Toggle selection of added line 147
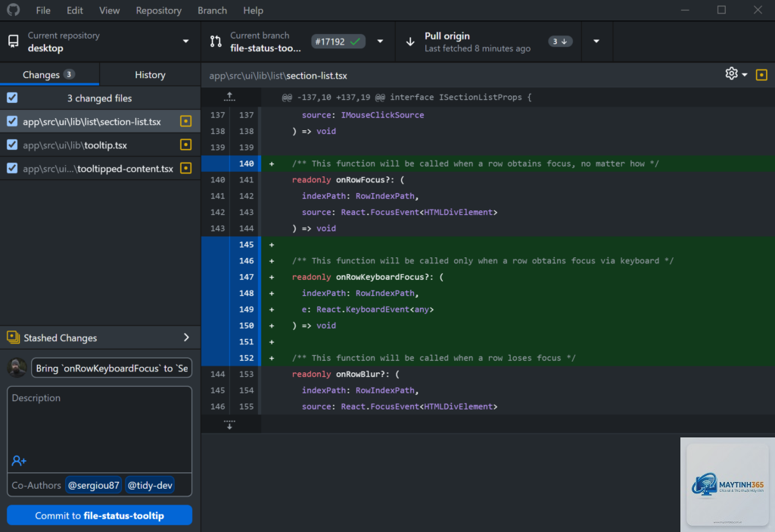 pos(231,277)
